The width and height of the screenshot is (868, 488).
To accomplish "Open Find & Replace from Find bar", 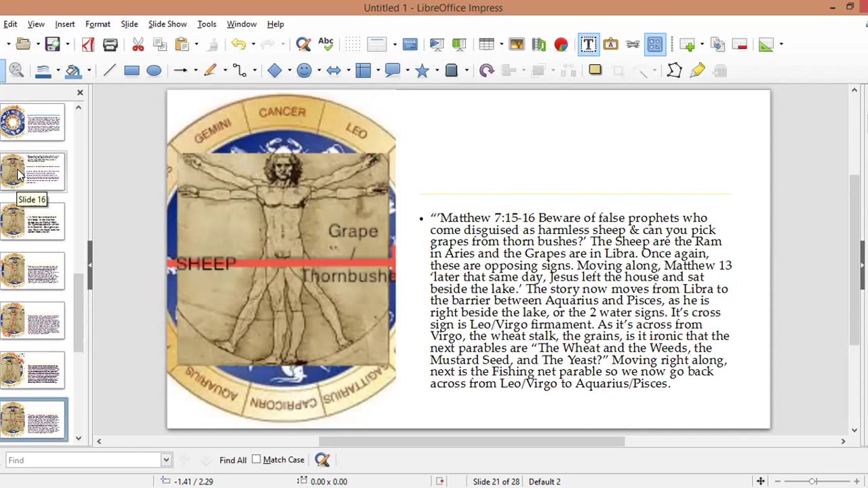I will coord(322,460).
